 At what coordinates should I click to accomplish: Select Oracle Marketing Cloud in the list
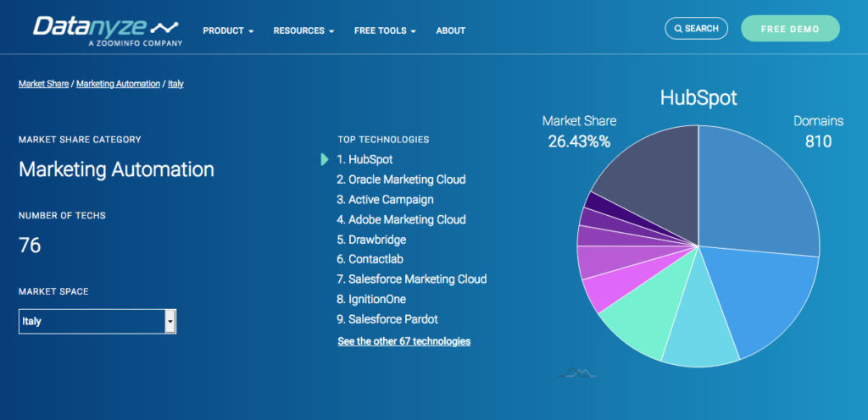pos(401,179)
